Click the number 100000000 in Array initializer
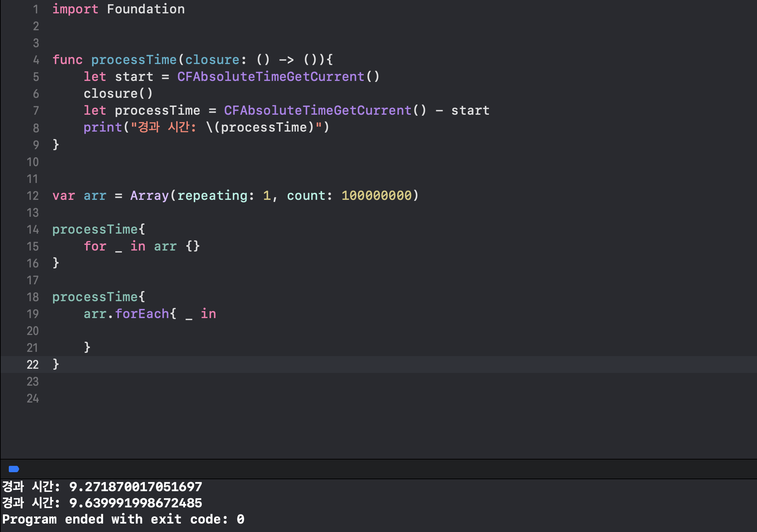The width and height of the screenshot is (757, 532). click(376, 196)
